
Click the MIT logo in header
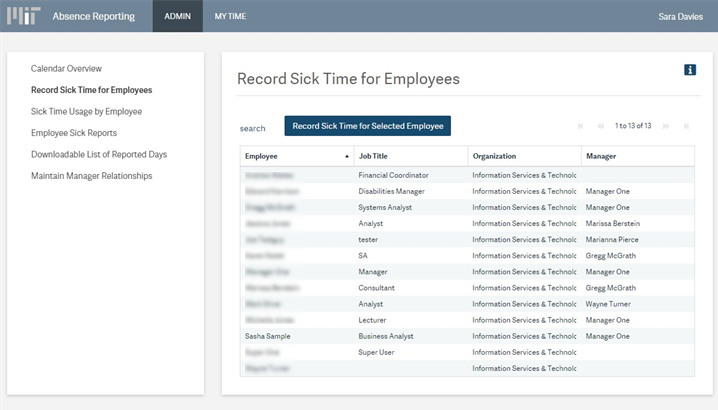pyautogui.click(x=24, y=16)
